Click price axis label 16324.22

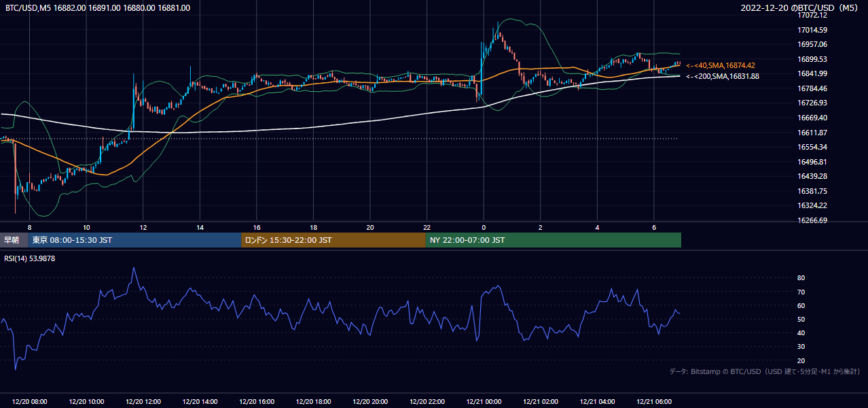tap(812, 205)
